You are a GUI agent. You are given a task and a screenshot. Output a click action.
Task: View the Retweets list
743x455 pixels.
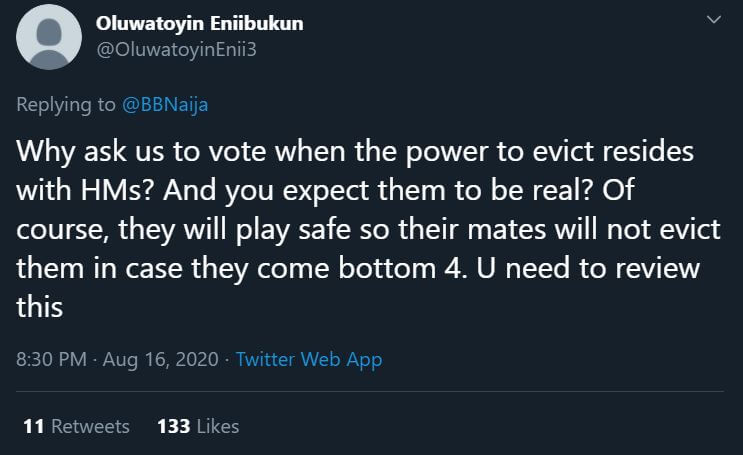76,426
